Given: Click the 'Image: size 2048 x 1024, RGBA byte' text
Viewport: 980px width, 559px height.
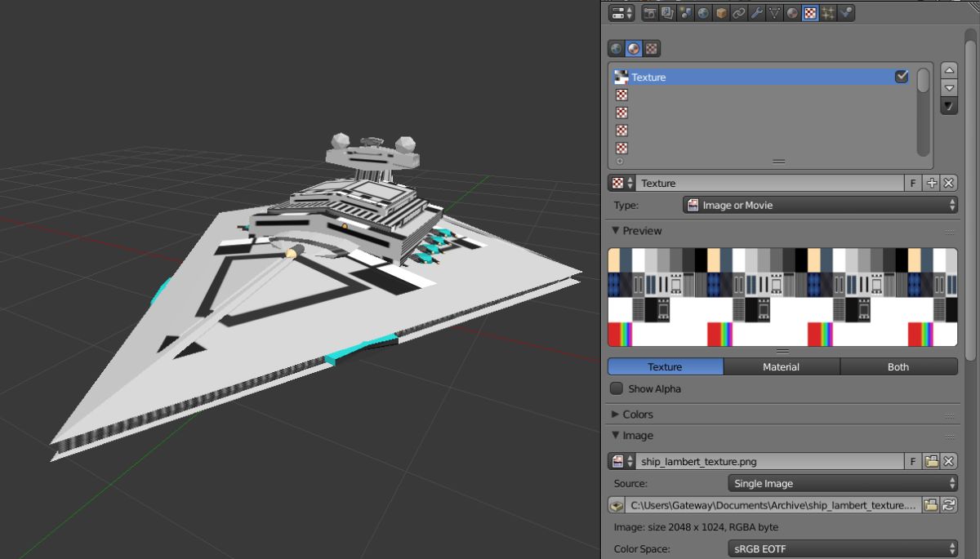Looking at the screenshot, I should point(696,527).
